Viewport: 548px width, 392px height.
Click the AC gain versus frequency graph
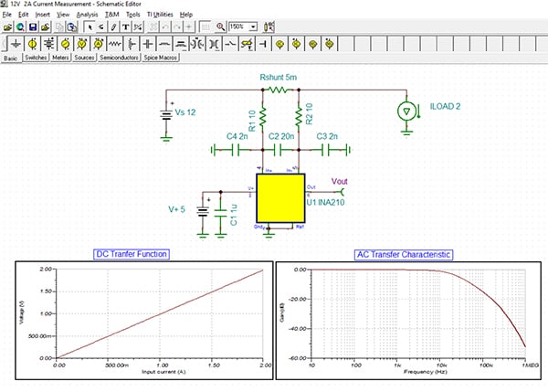point(408,321)
